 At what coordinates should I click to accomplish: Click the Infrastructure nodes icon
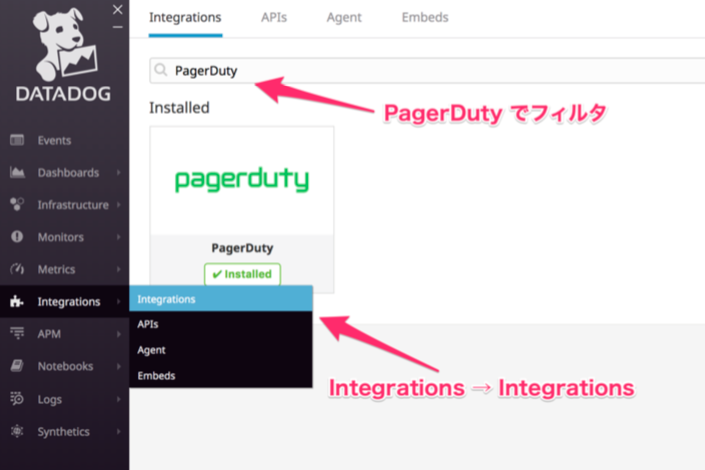tap(17, 204)
